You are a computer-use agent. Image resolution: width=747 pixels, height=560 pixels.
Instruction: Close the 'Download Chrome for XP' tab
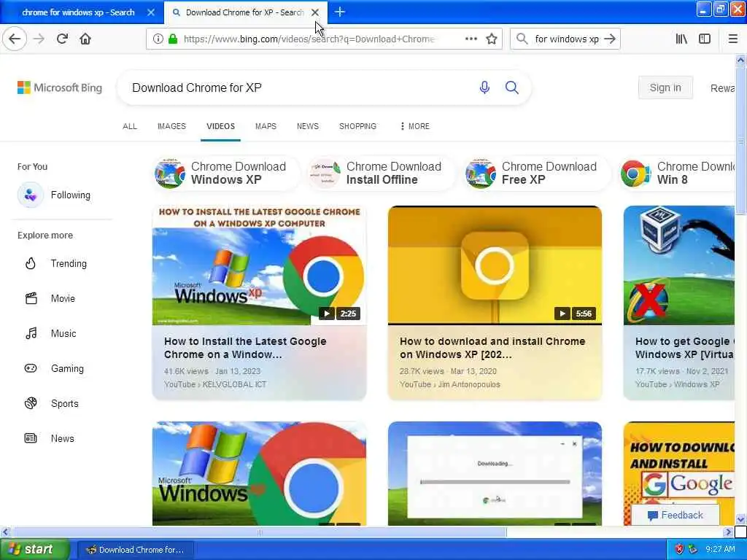pyautogui.click(x=315, y=12)
